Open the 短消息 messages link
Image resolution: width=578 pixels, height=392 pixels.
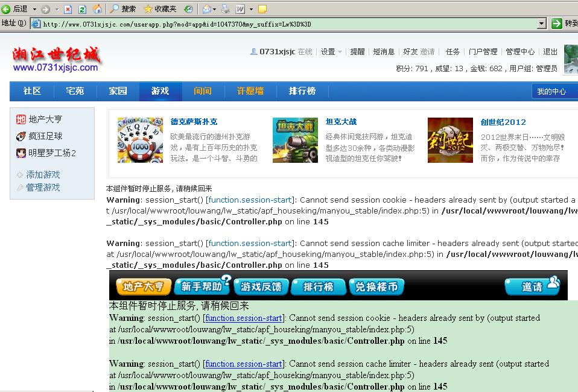coord(384,52)
